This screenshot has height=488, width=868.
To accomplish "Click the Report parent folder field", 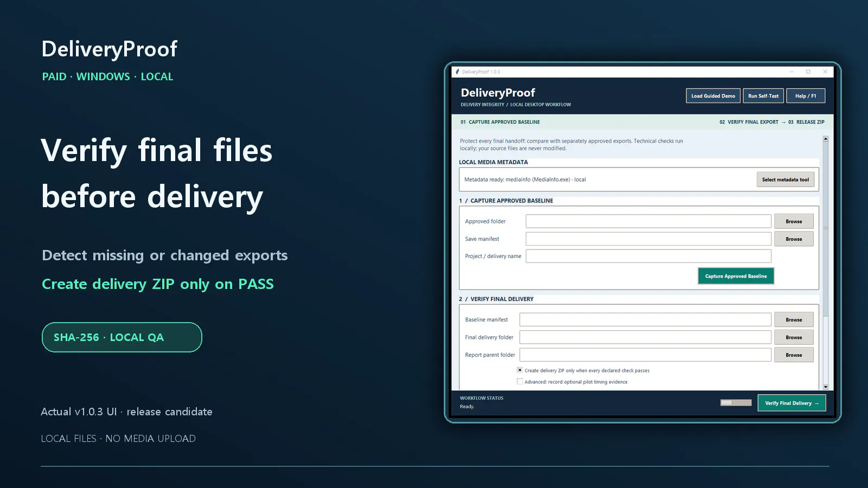I will tap(645, 355).
